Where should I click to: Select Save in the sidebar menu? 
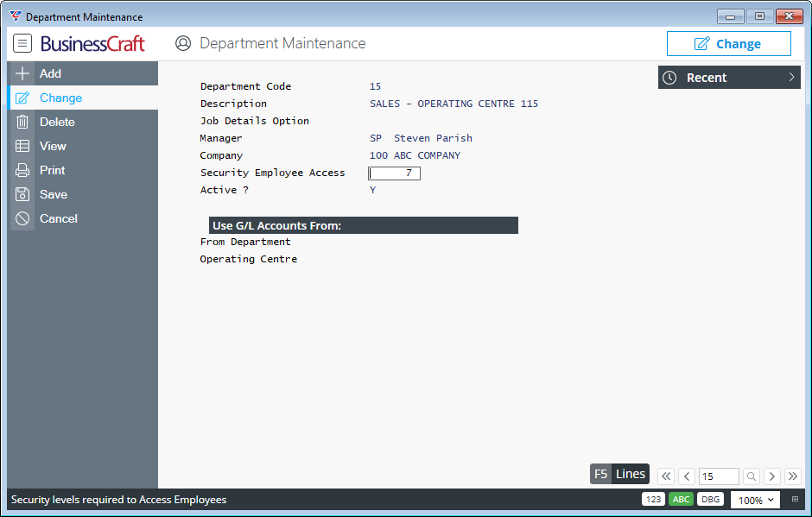83,194
